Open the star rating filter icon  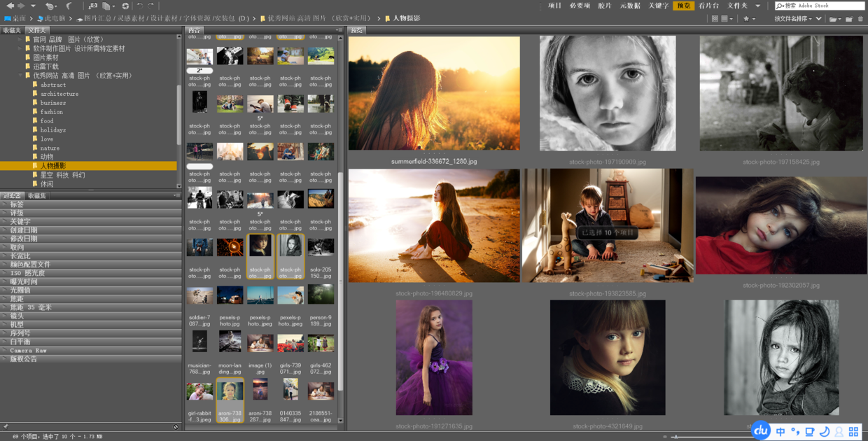point(747,19)
